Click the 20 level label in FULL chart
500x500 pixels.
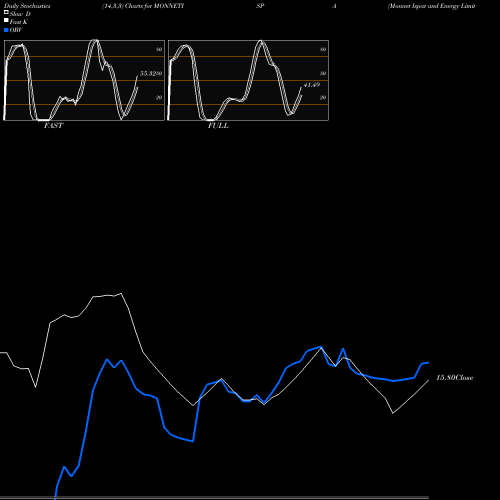323,97
